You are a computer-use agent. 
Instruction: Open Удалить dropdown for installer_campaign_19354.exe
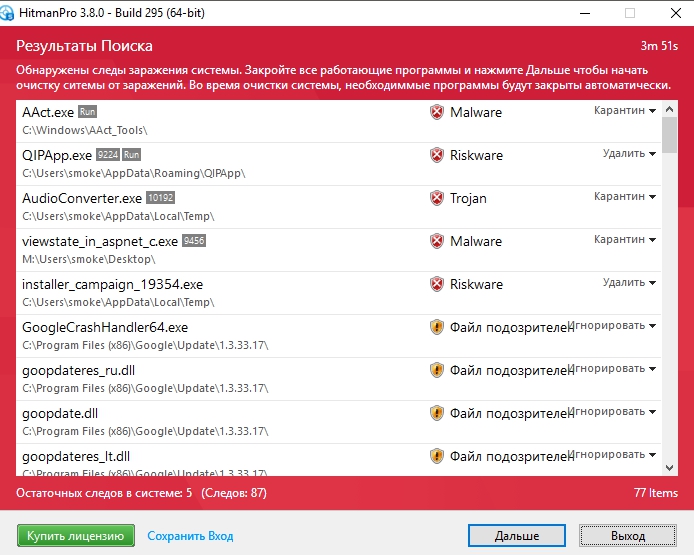pyautogui.click(x=629, y=282)
